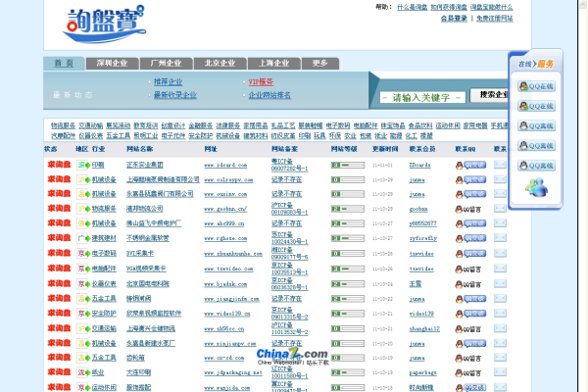Open the 上海企业 tab

pos(274,64)
